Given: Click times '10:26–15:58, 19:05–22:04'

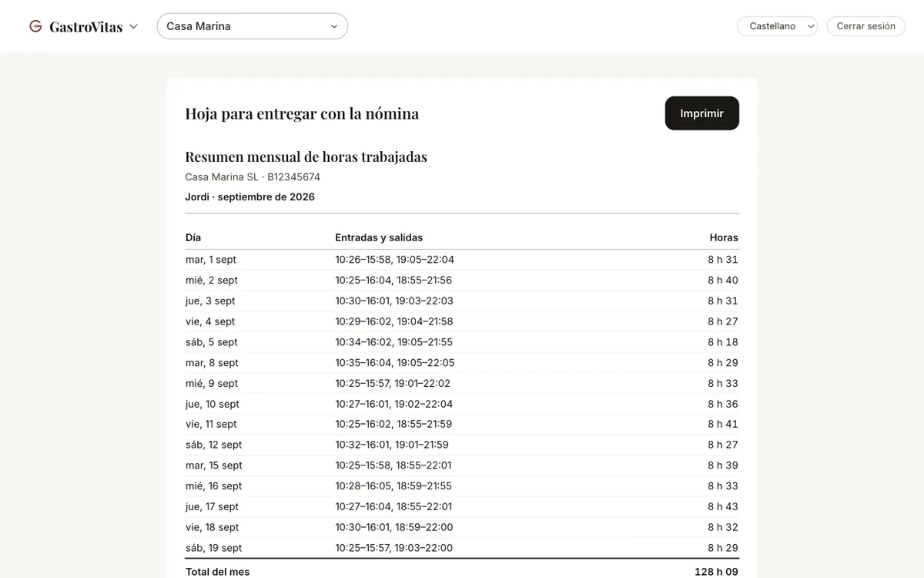Looking at the screenshot, I should (394, 260).
